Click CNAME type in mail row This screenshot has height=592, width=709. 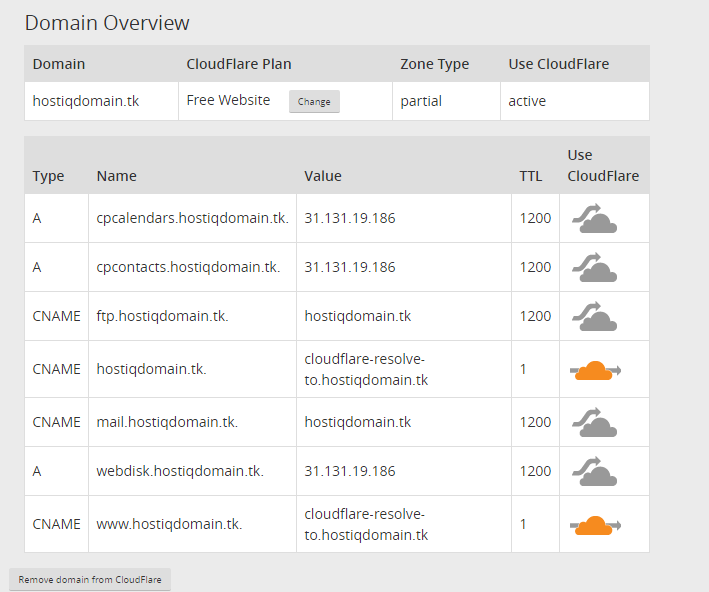click(x=57, y=422)
